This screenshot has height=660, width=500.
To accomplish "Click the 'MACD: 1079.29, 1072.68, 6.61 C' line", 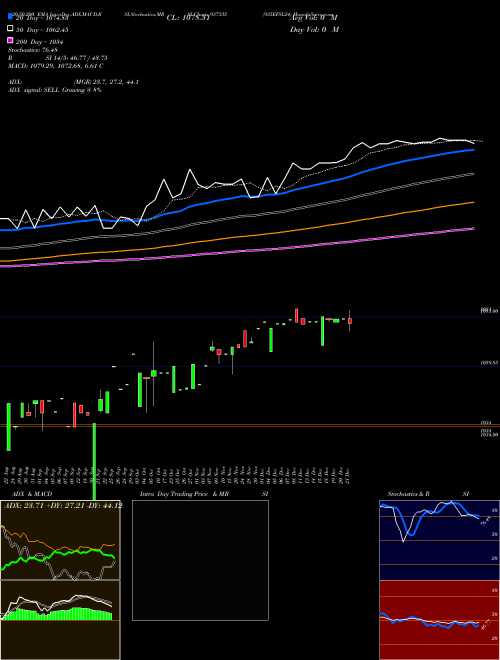I will click(56, 66).
